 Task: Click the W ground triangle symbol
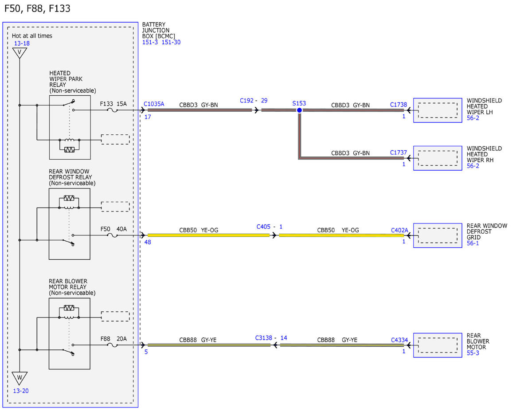pyautogui.click(x=19, y=378)
